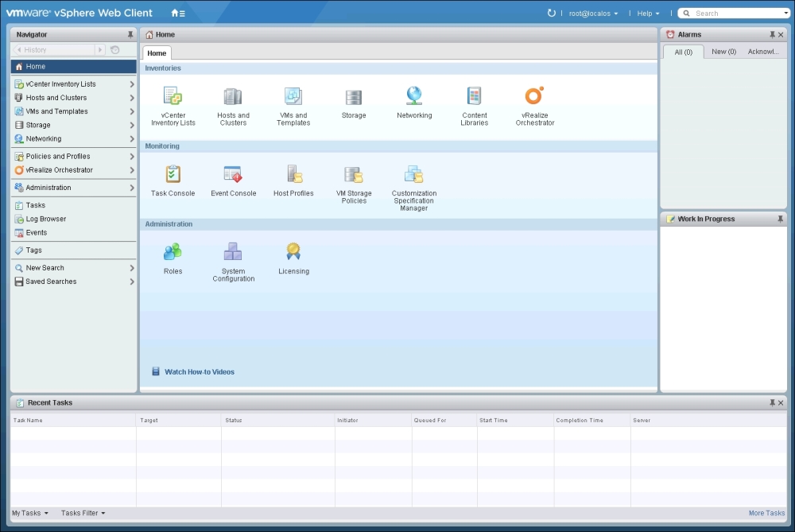The image size is (795, 532).
Task: Open the Event Console icon
Action: [x=233, y=174]
